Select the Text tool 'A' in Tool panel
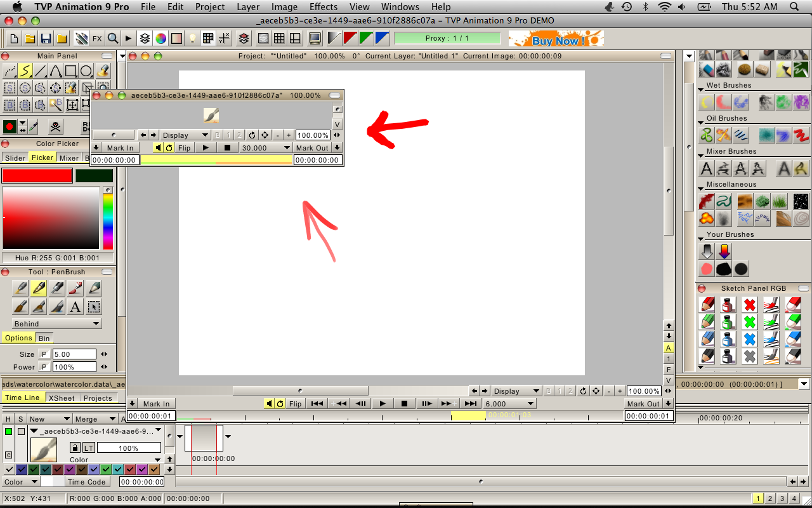This screenshot has width=812, height=508. point(75,307)
